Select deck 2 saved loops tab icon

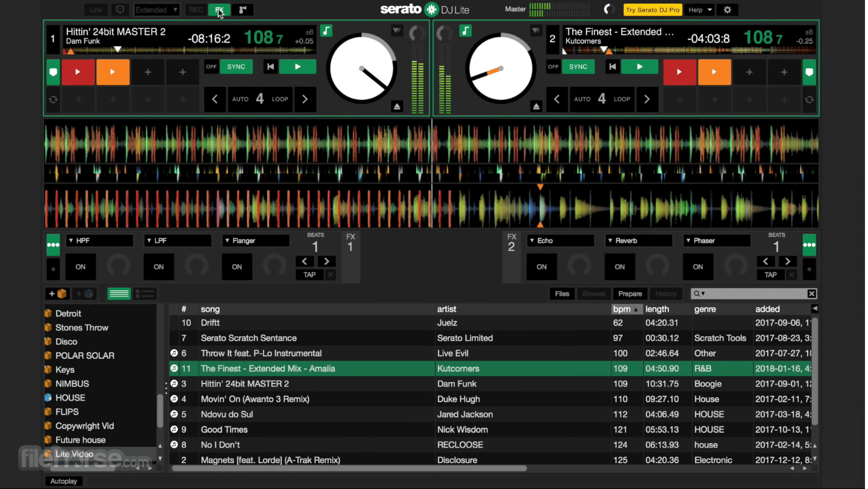click(x=809, y=99)
